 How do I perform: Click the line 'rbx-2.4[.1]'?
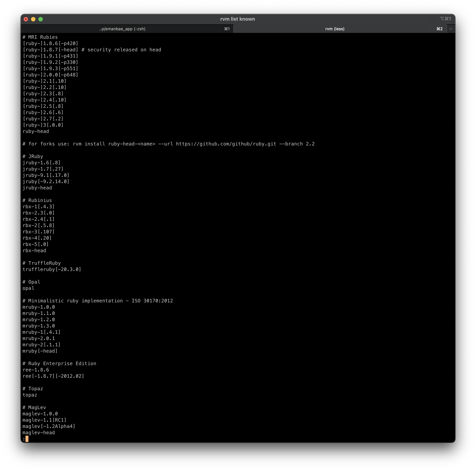39,219
